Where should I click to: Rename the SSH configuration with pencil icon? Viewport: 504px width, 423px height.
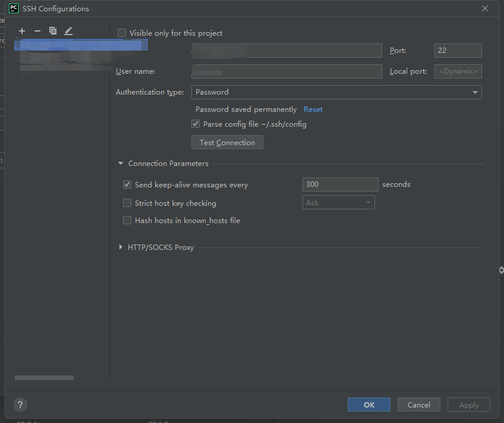68,31
